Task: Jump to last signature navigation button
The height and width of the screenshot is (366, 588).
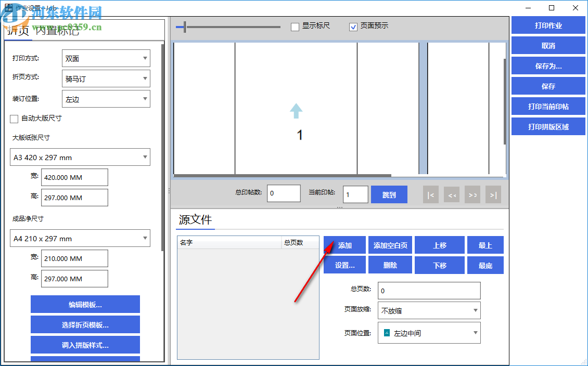Action: pos(493,195)
